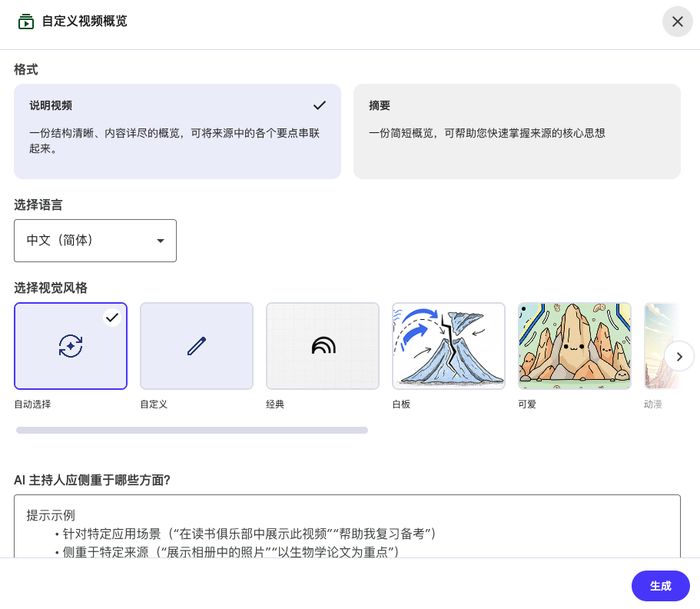Click the horizontal style scrollbar
Viewport: 700px width, 609px height.
coord(192,431)
